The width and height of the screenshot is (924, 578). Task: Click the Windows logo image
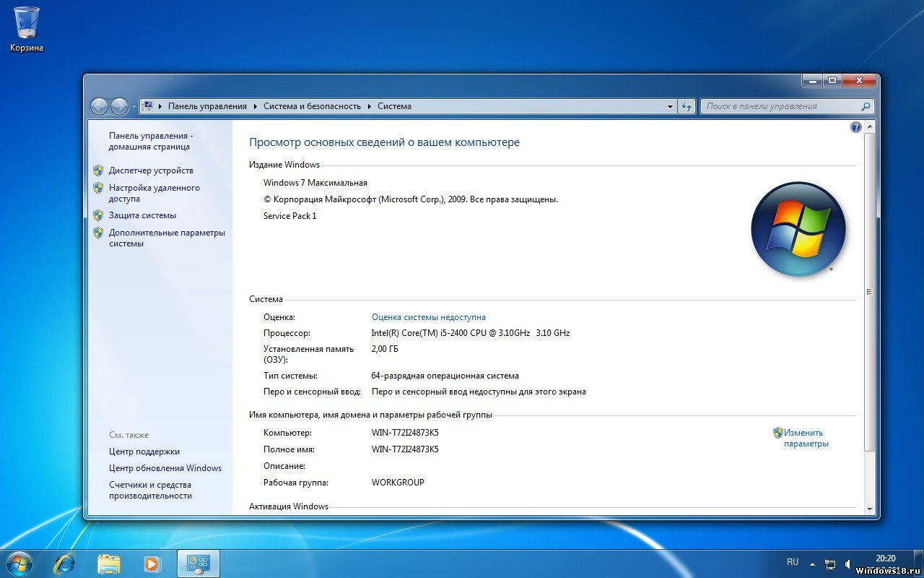[798, 229]
